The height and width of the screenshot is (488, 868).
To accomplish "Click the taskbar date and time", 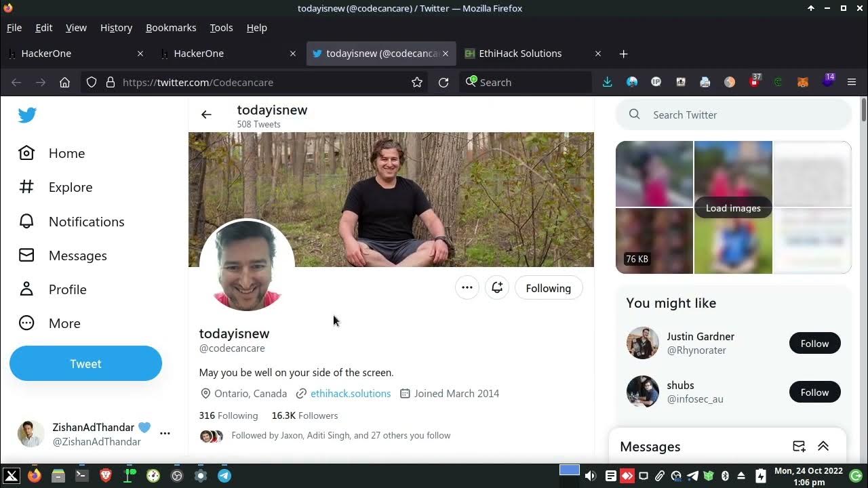I will click(808, 476).
